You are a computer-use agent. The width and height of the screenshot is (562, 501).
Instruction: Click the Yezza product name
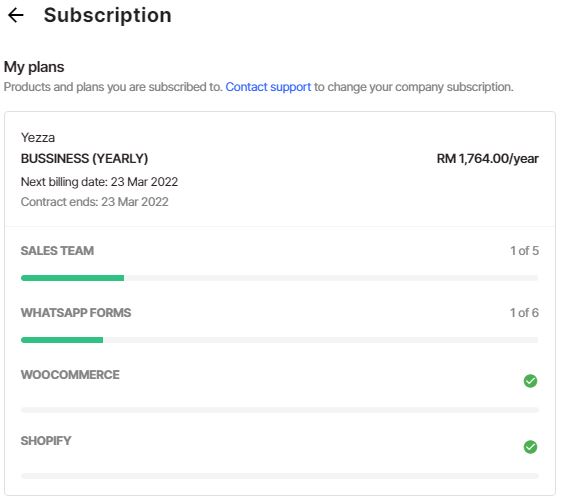click(38, 138)
